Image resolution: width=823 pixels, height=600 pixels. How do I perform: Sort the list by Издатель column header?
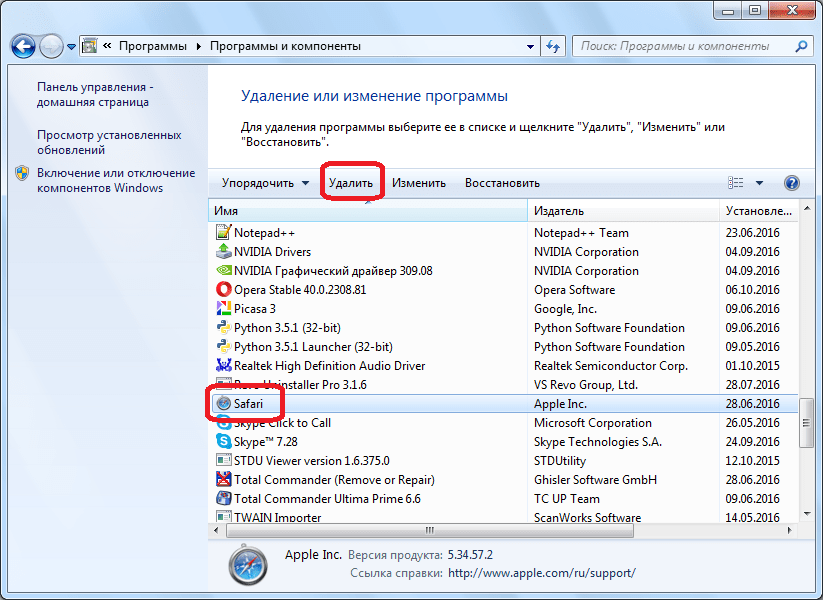[624, 211]
